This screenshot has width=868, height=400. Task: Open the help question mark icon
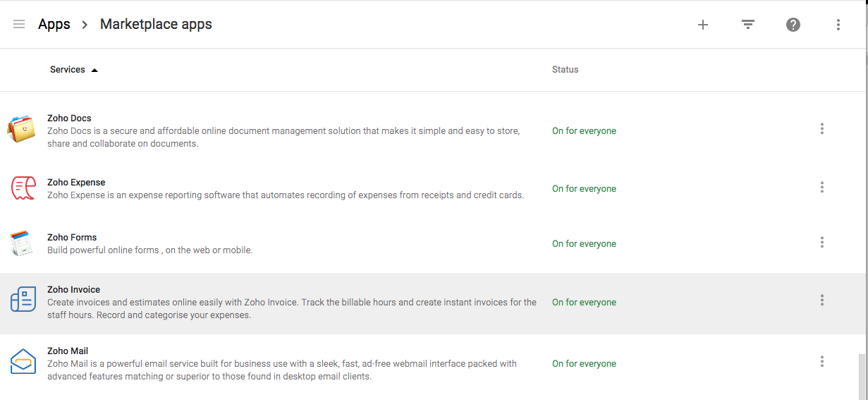[x=793, y=25]
